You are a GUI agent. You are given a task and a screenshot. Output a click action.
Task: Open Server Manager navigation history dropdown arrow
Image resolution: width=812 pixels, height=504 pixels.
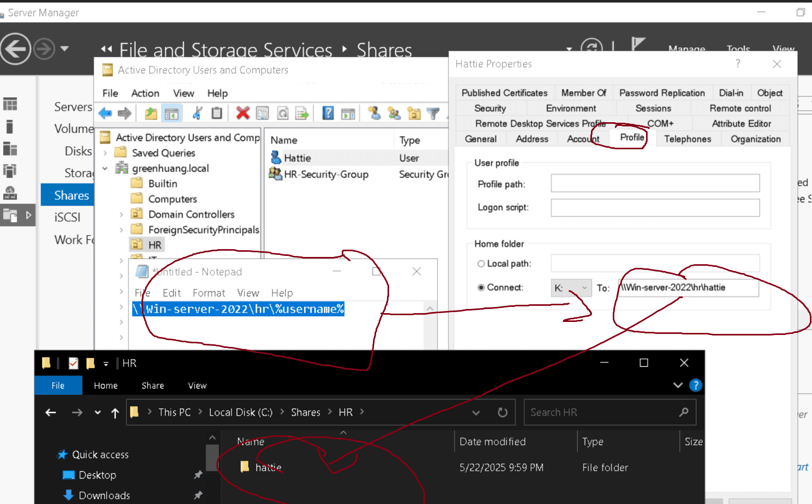click(x=65, y=48)
